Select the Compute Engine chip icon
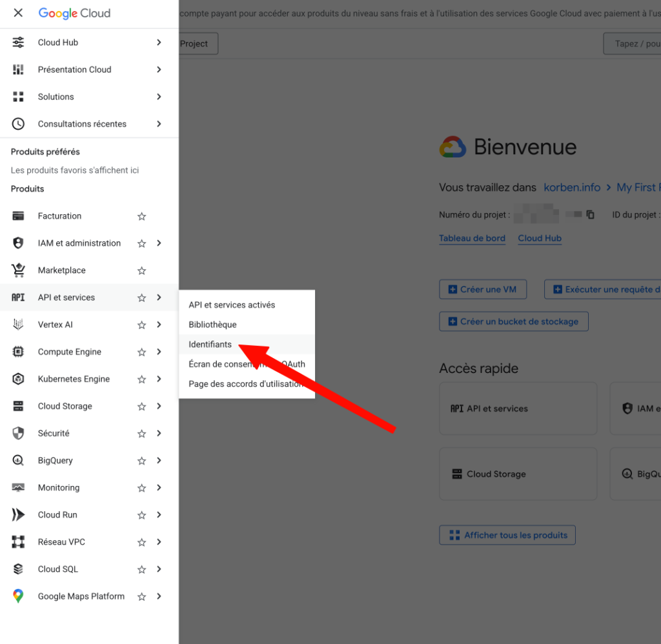661x644 pixels. point(18,352)
